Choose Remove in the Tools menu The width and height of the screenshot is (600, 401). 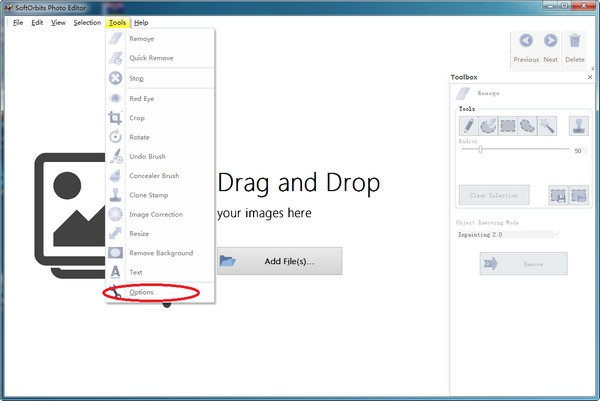160,39
